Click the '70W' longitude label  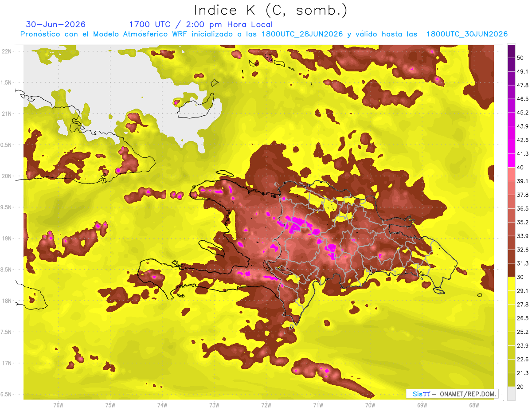pyautogui.click(x=370, y=405)
